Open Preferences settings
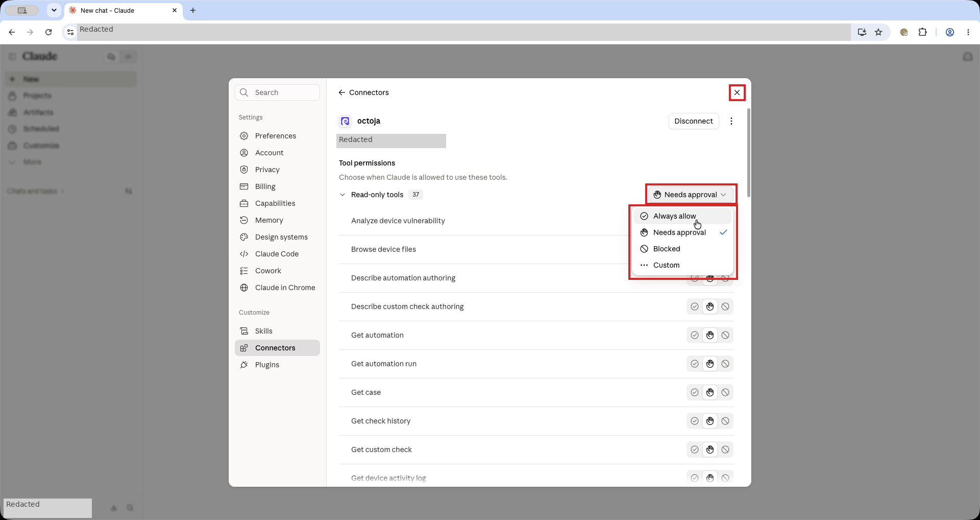The image size is (980, 520). tap(277, 136)
